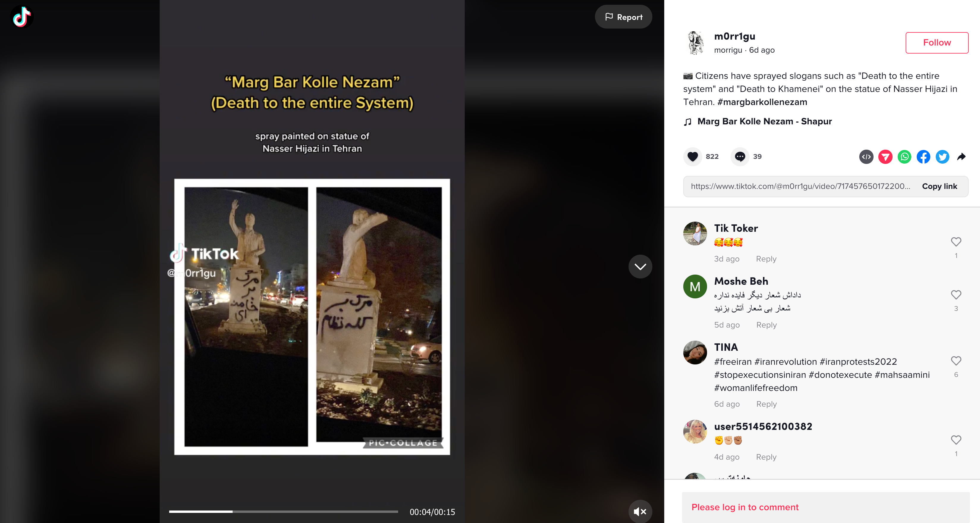Like the video with the heart
The height and width of the screenshot is (523, 980).
tap(693, 156)
